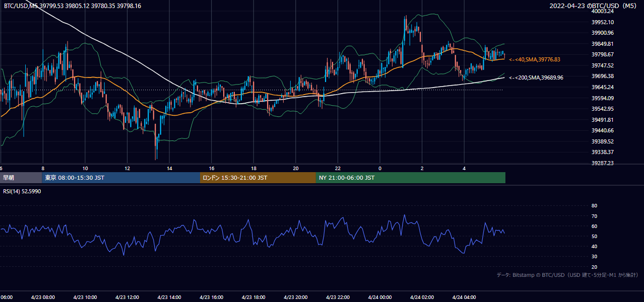Screen dimensions: 644x302
Task: Select the 東京 08:00-15:30 JST session bar
Action: coord(121,178)
